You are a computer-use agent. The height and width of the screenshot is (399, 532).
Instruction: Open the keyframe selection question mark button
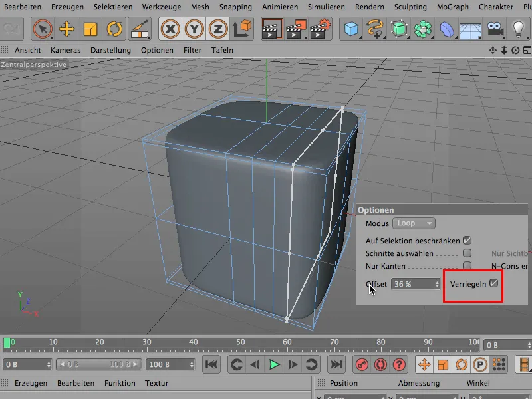[x=400, y=364]
